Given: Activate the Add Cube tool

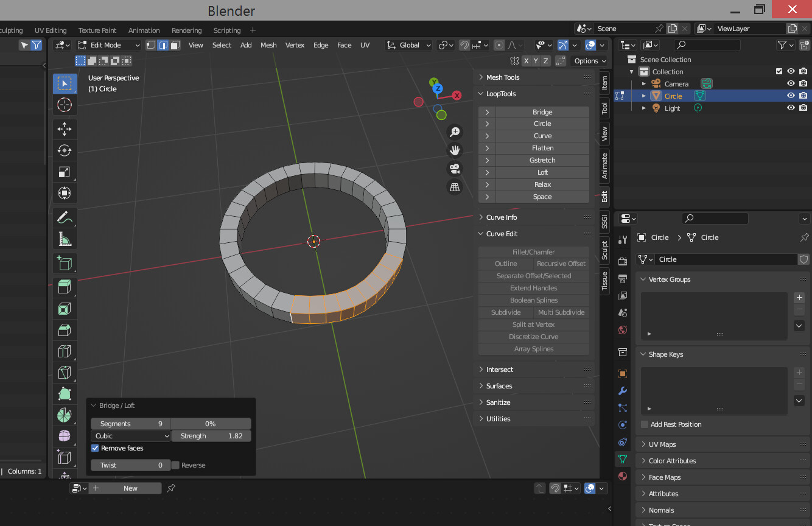Looking at the screenshot, I should coord(64,263).
